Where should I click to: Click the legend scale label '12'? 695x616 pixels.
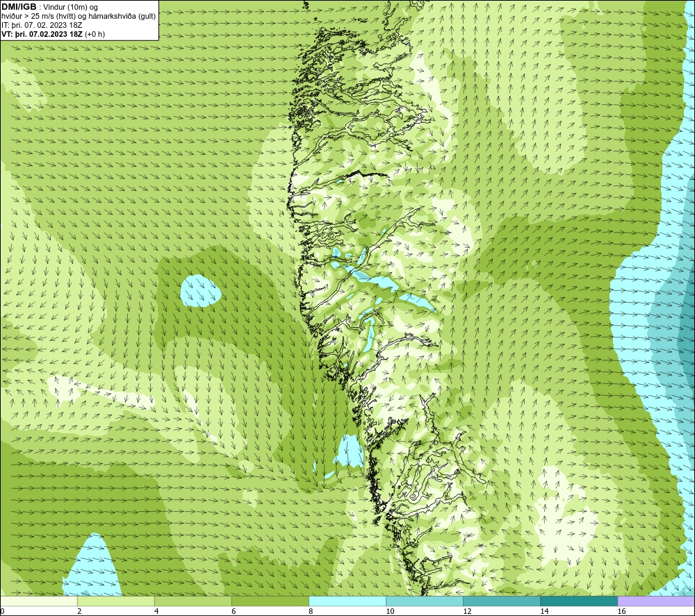[467, 612]
